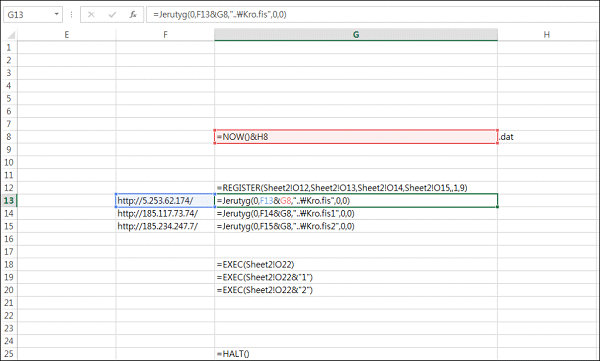Click cell with http://185.117.73.74/
Screen dimensions: 600x361
pos(165,213)
